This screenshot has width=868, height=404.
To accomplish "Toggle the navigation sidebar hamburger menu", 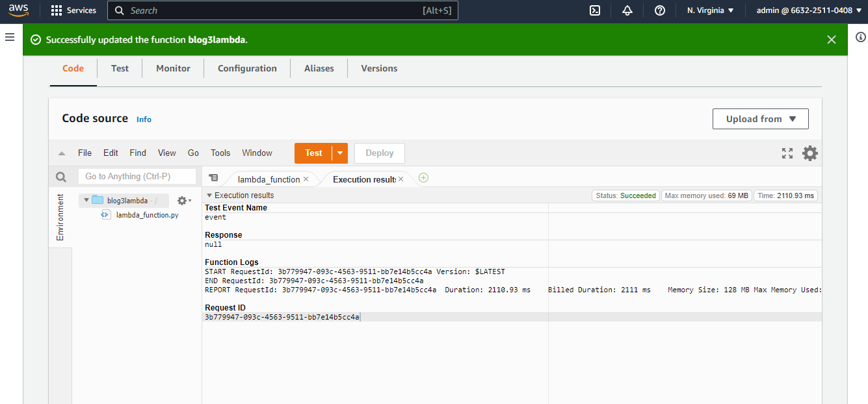I will click(x=10, y=37).
